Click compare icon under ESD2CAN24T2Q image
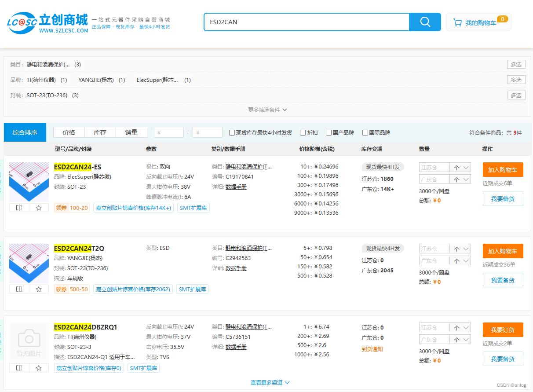This screenshot has height=392, width=533. coord(19,289)
